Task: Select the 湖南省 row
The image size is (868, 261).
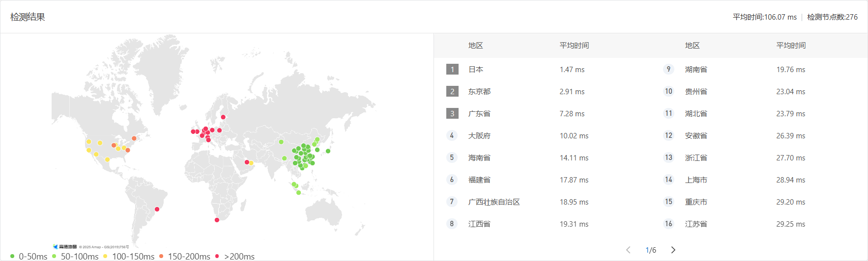Action: [x=759, y=69]
